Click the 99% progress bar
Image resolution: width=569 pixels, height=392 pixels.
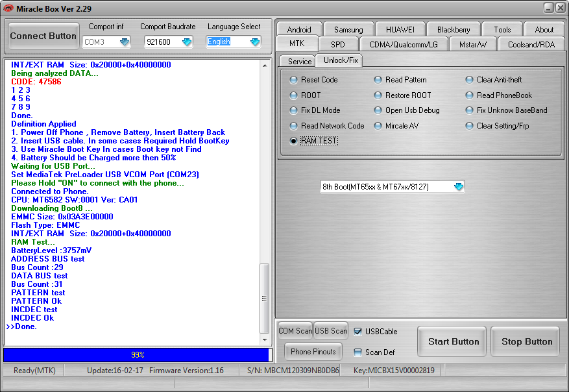138,354
